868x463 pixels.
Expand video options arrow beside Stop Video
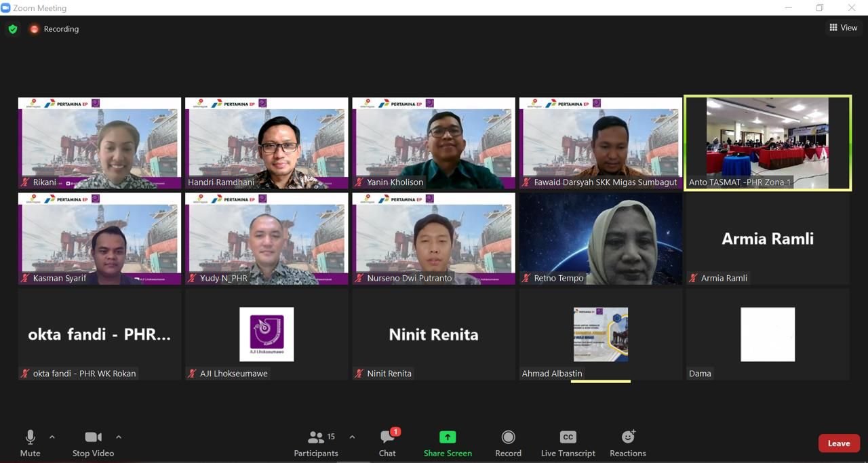[119, 437]
